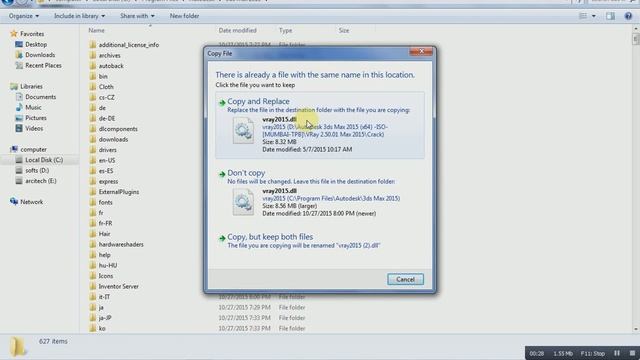
Task: Open the Videos library
Action: point(34,129)
